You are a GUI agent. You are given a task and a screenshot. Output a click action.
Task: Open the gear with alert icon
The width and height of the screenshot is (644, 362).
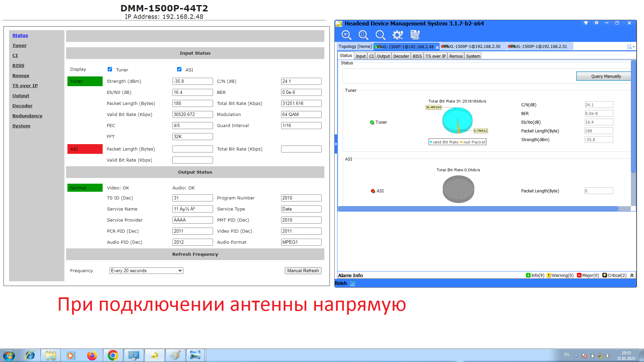(x=398, y=35)
